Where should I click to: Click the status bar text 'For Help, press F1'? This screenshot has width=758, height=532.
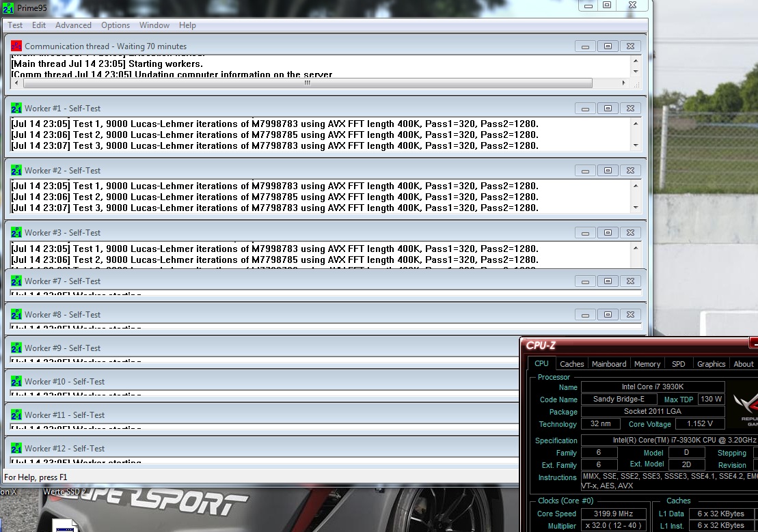tap(36, 477)
